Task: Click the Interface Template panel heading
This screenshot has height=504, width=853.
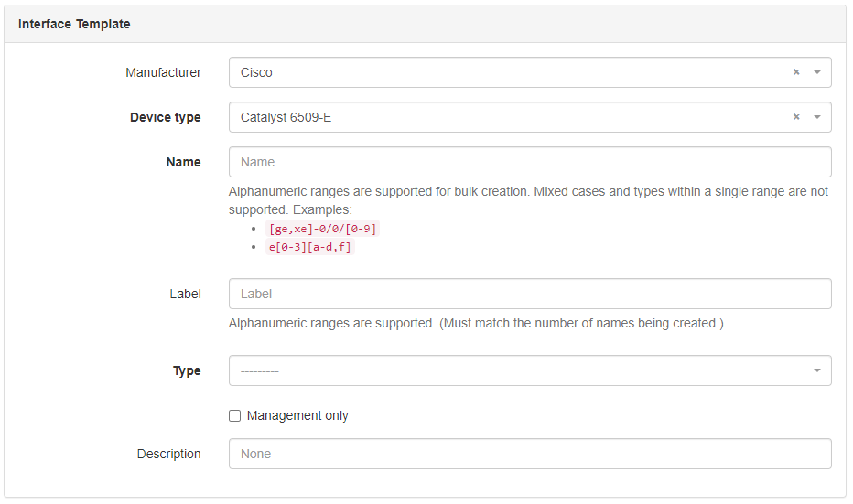Action: pos(74,24)
